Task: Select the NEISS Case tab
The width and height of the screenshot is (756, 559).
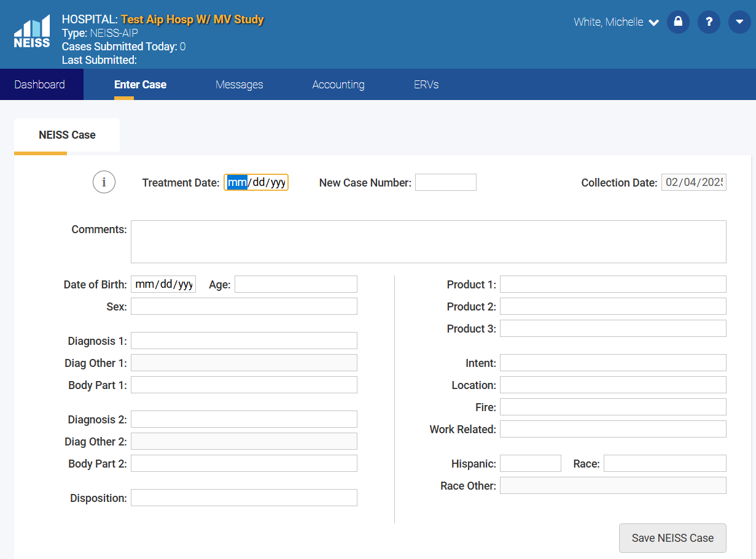Action: click(67, 135)
